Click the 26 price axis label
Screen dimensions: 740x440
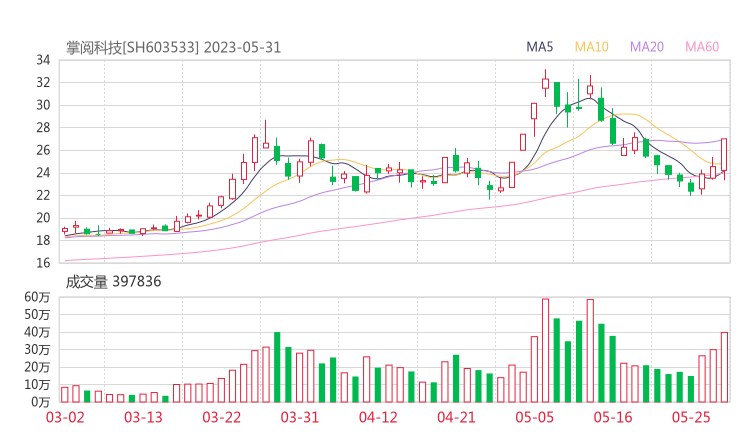pyautogui.click(x=43, y=151)
